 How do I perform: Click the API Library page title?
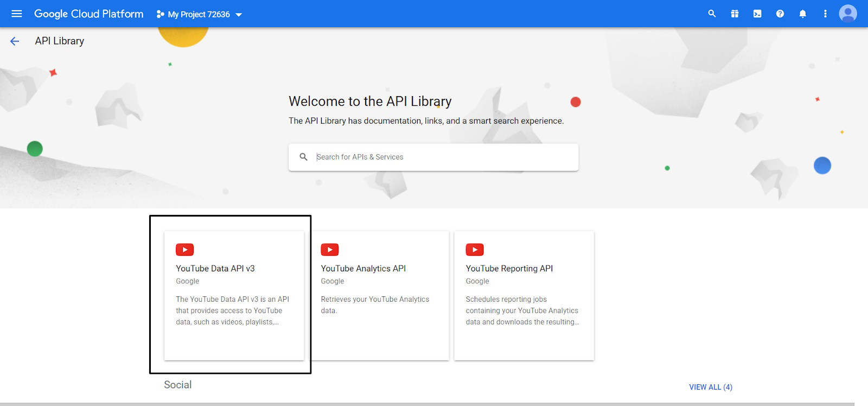click(x=60, y=41)
